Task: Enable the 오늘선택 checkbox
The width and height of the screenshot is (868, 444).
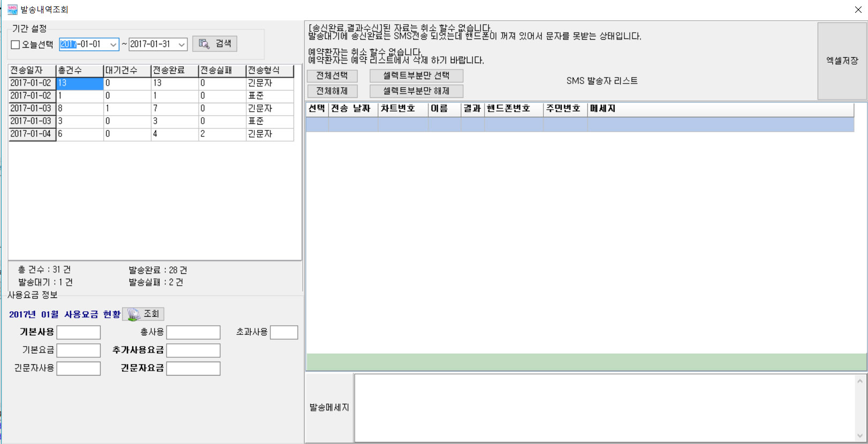Action: [x=16, y=45]
